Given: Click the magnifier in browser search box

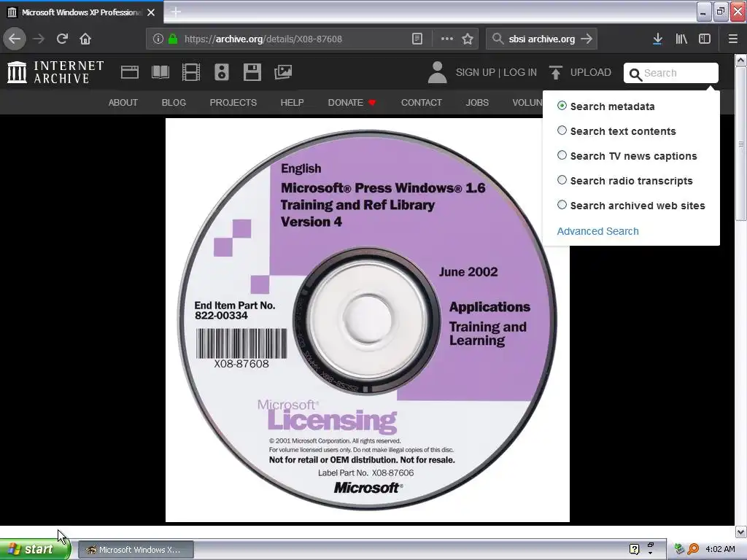Looking at the screenshot, I should click(x=498, y=39).
